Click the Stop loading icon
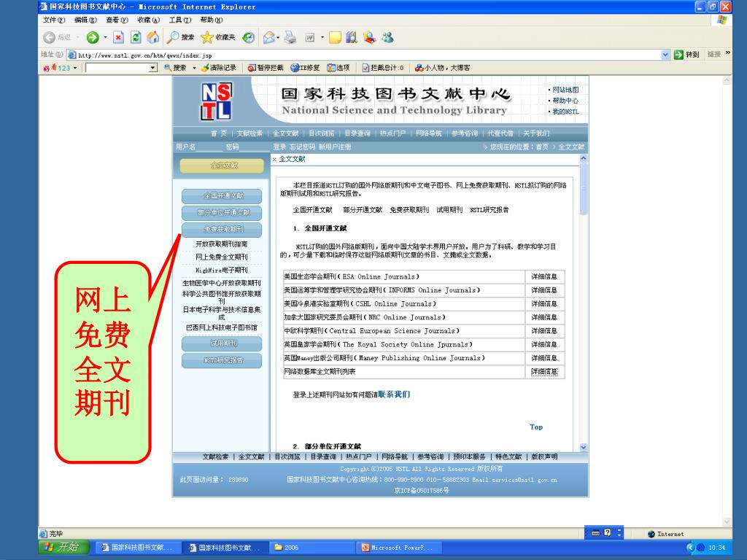This screenshot has width=747, height=560. tap(119, 37)
